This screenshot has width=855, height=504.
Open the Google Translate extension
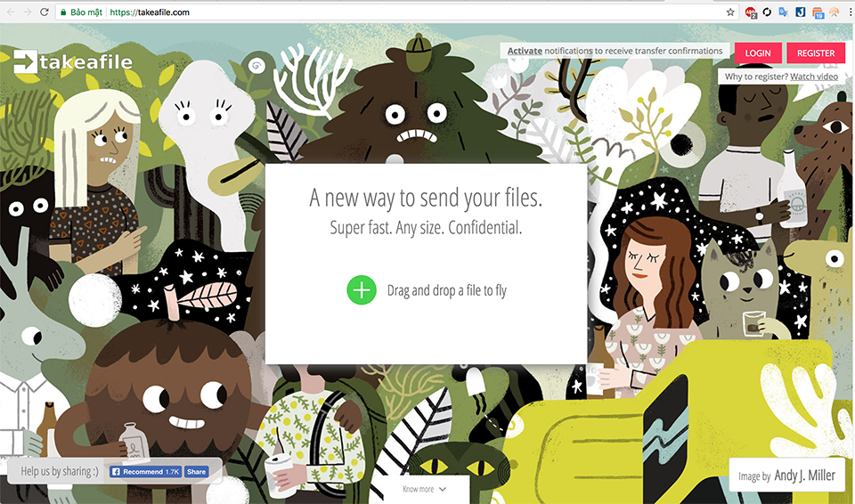pos(784,12)
